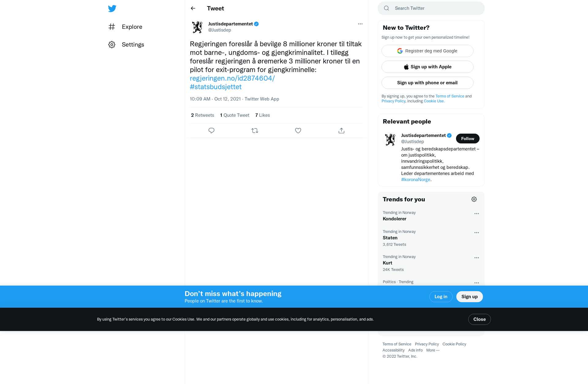588x384 pixels.
Task: Close the cookie notice banner
Action: [x=479, y=319]
